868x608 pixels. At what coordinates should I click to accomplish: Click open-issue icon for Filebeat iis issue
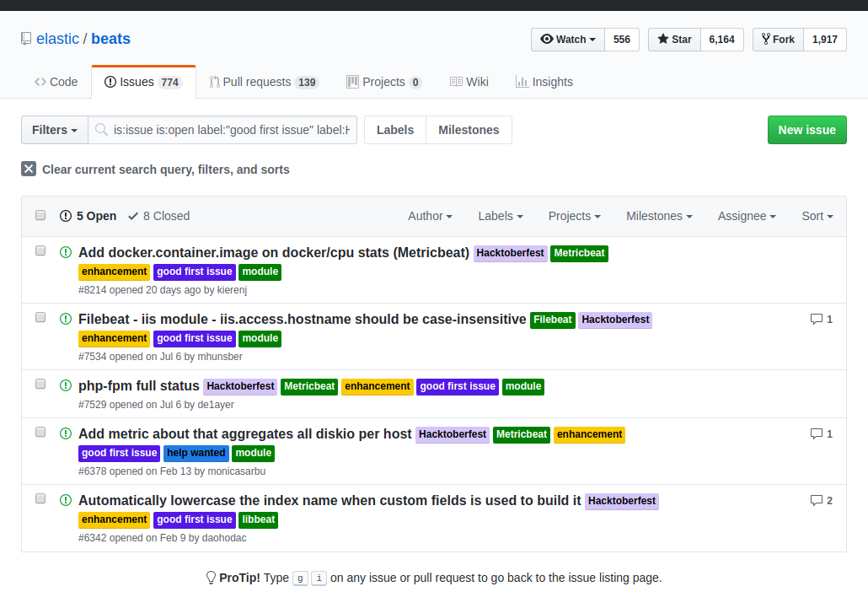tap(66, 319)
